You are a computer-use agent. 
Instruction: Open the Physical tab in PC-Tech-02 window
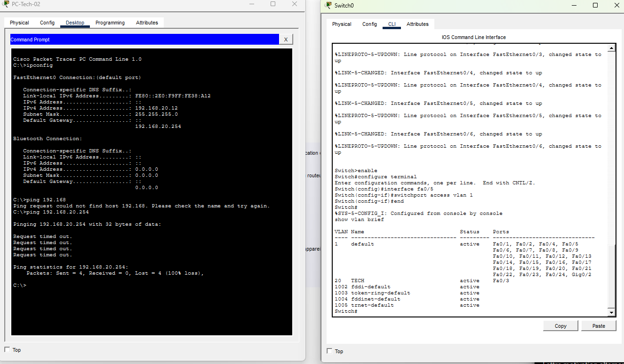19,23
